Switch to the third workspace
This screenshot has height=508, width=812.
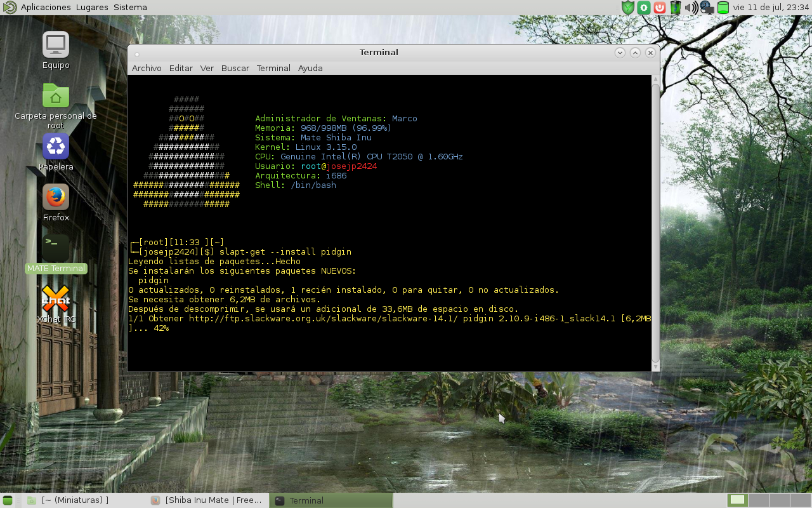[x=779, y=500]
